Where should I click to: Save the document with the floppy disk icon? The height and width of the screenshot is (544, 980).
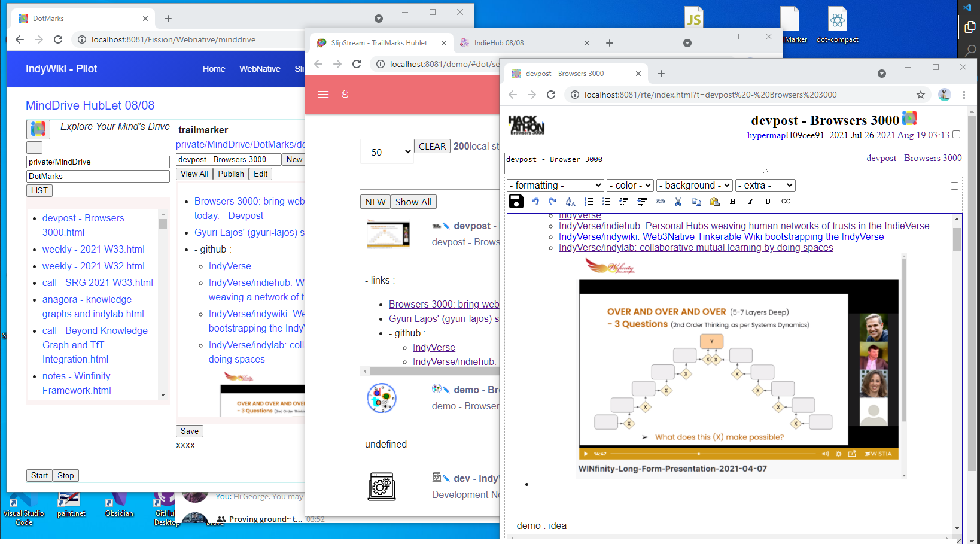(x=516, y=202)
